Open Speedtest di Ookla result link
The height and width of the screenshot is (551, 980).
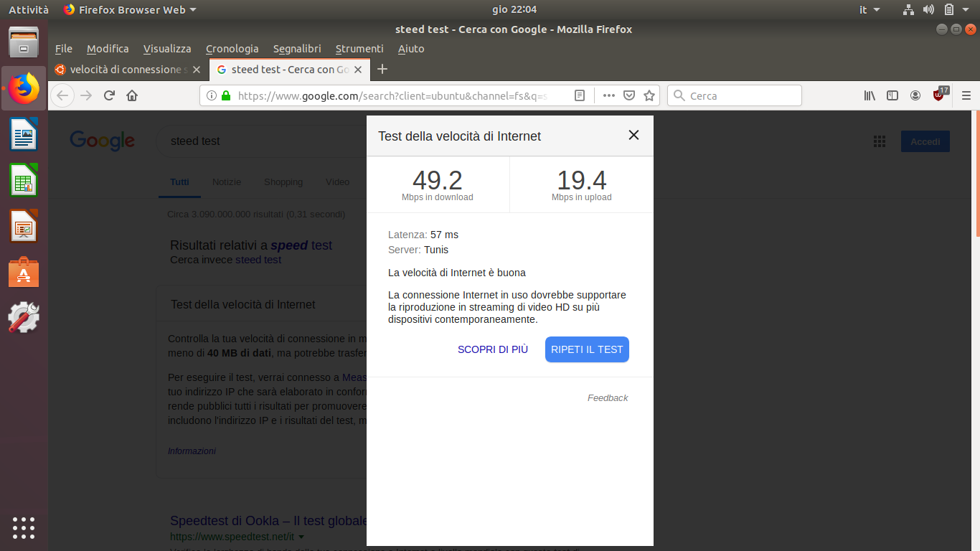pos(269,521)
